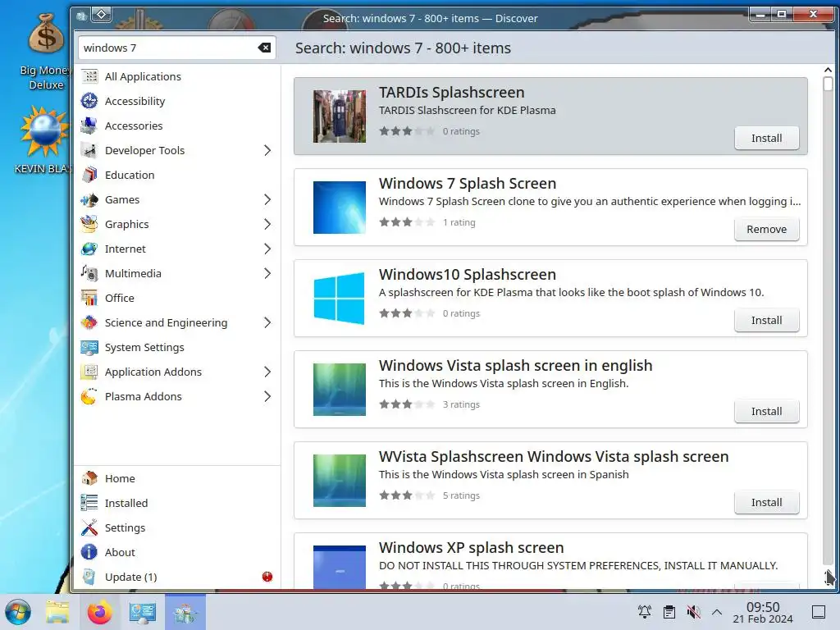Click the scrollbar up arrow
The width and height of the screenshot is (840, 630).
point(828,70)
